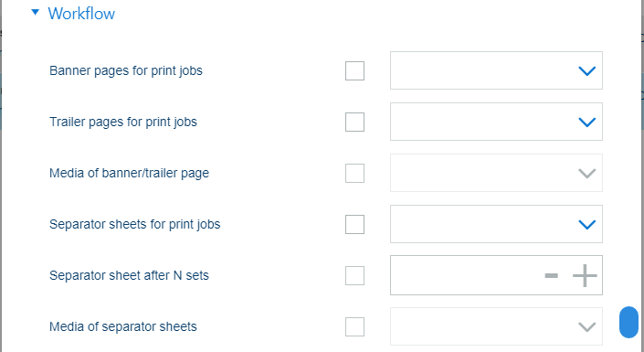Click the Separator sheet after N sets field
644x352 pixels.
pyautogui.click(x=496, y=275)
